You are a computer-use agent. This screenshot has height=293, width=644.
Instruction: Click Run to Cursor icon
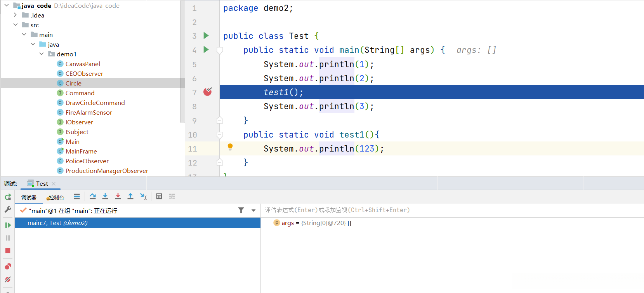[x=144, y=196]
